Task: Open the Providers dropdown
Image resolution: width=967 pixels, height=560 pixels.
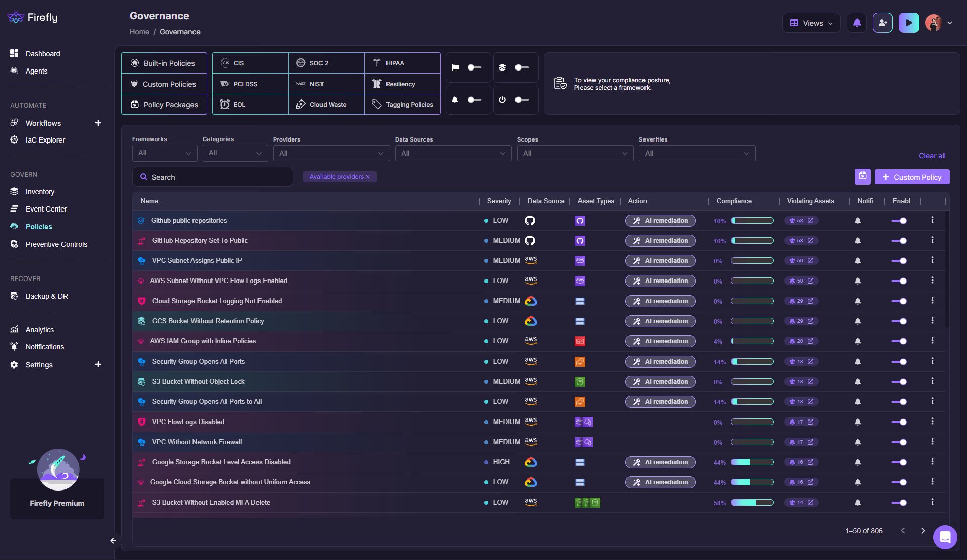Action: [331, 153]
